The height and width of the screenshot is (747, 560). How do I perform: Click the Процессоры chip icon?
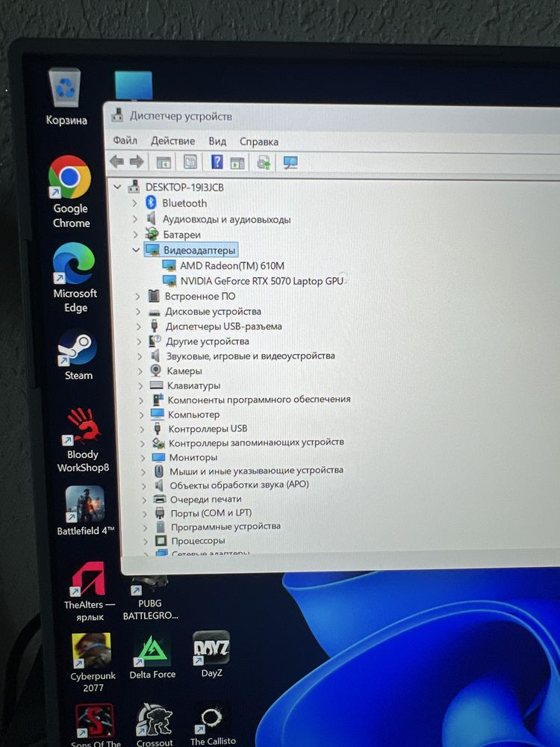click(x=161, y=540)
